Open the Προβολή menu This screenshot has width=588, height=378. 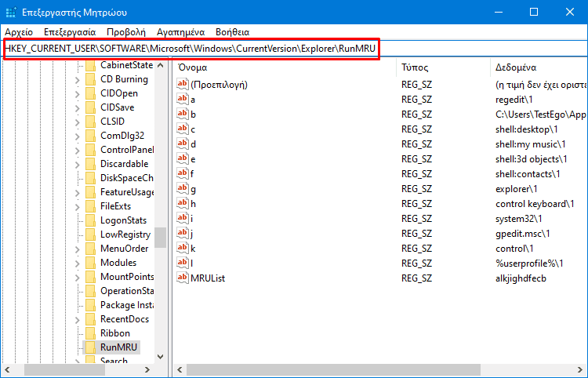point(126,32)
